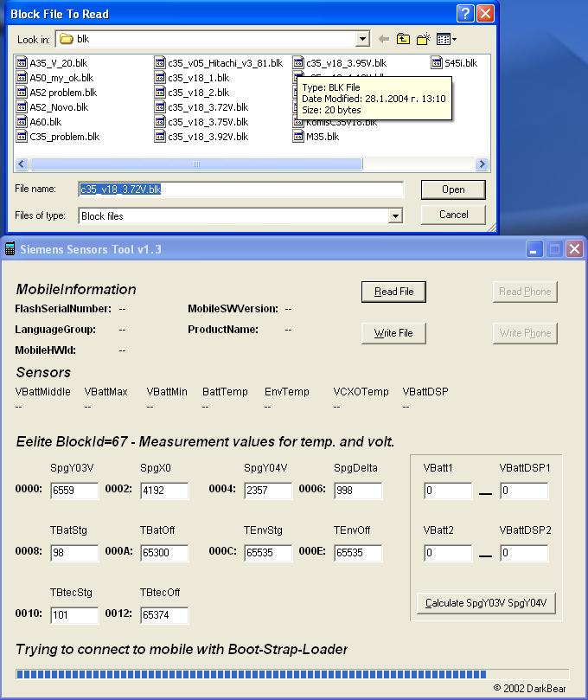This screenshot has width=588, height=700.
Task: Open the View Menu options
Action: click(446, 39)
